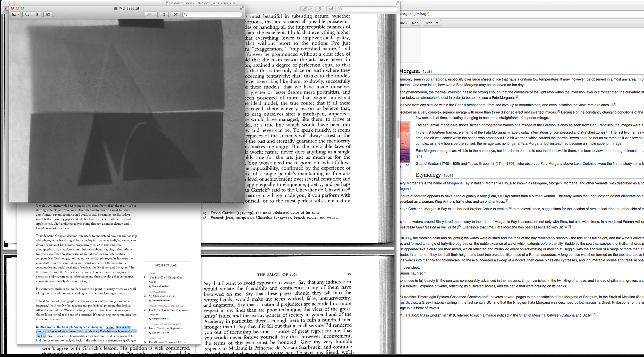Click edit link next to Etymology heading
This screenshot has height=357, width=644.
click(x=448, y=176)
